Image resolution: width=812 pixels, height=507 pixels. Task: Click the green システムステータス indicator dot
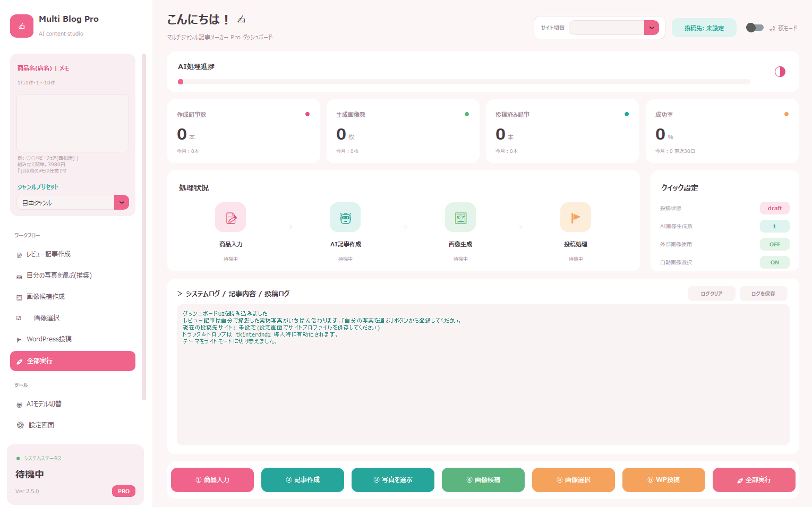(x=18, y=458)
